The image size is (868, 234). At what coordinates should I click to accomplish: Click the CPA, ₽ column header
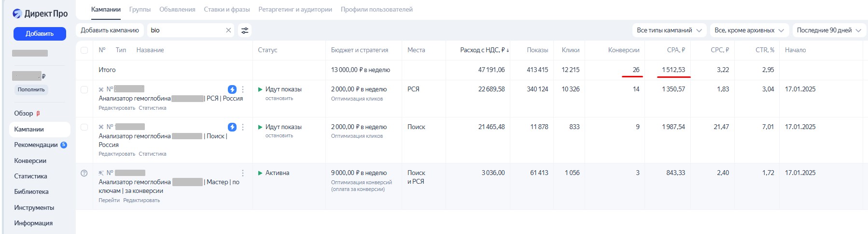(676, 50)
